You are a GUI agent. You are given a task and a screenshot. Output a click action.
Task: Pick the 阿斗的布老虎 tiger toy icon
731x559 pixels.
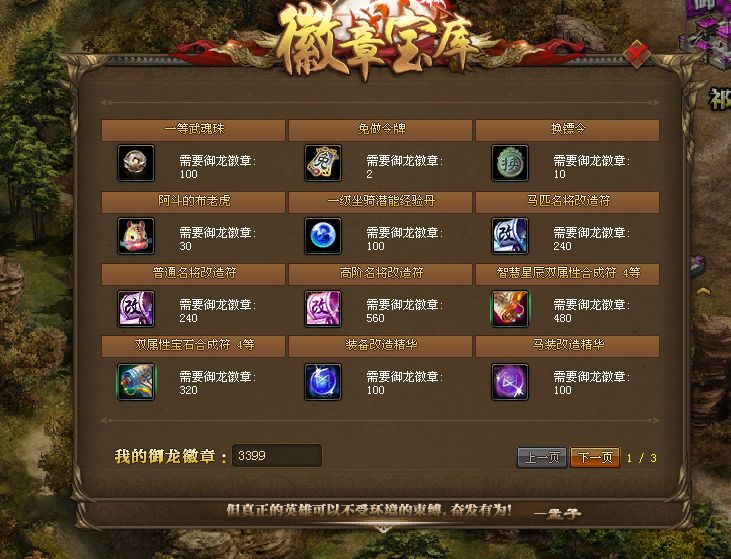(x=136, y=236)
